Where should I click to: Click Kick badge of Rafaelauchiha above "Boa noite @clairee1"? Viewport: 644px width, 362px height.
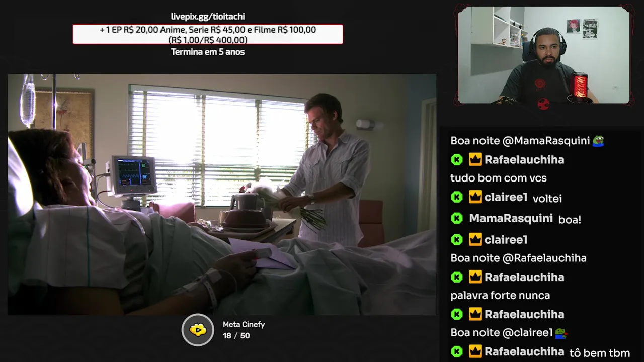pos(457,314)
